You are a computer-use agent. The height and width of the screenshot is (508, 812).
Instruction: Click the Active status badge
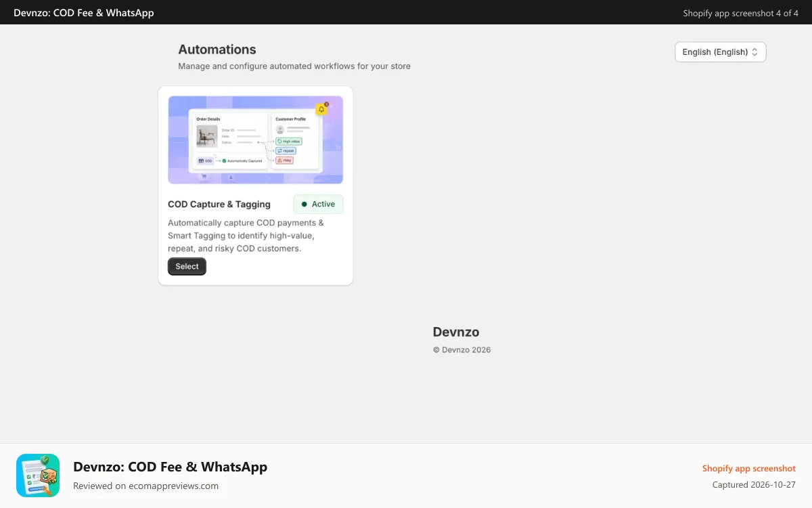click(318, 204)
